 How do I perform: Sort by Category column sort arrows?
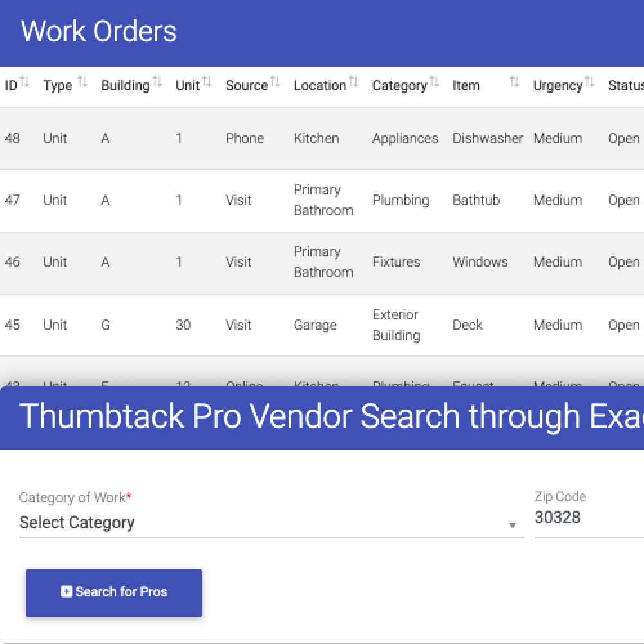click(x=434, y=82)
